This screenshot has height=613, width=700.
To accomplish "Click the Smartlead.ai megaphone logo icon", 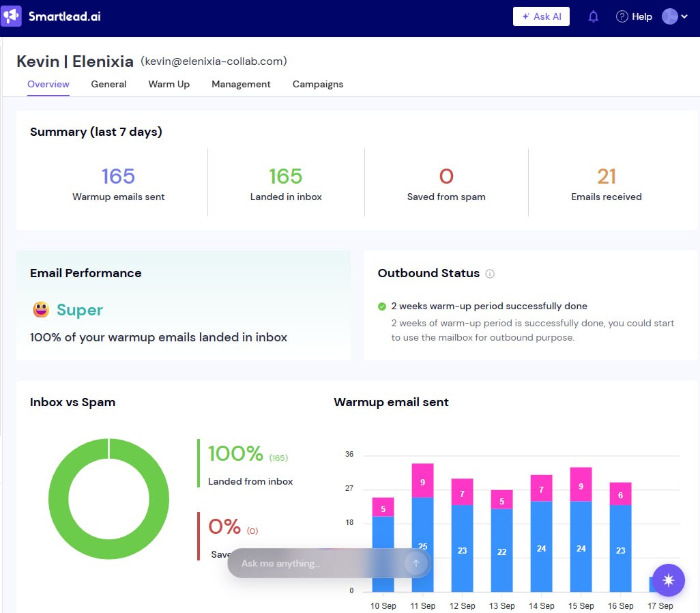I will coord(11,16).
